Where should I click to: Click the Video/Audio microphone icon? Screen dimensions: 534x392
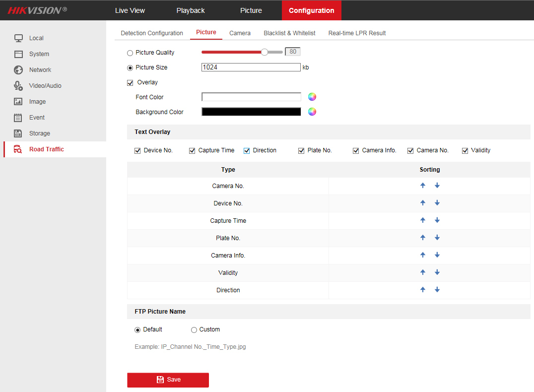coord(18,86)
